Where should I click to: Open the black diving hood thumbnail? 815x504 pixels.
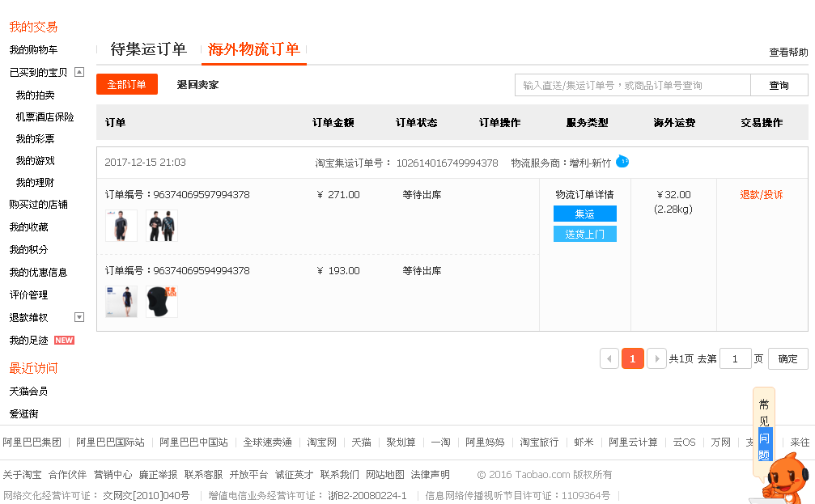(x=162, y=302)
